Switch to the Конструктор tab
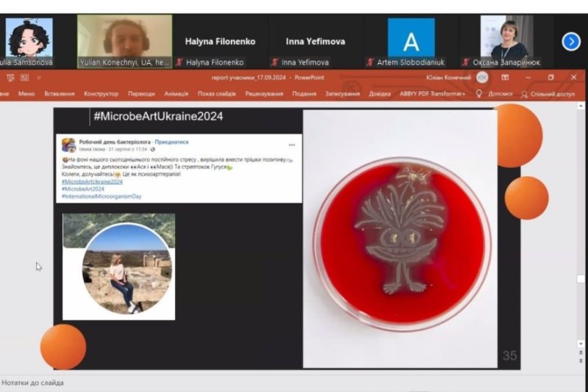The image size is (588, 392). click(101, 94)
